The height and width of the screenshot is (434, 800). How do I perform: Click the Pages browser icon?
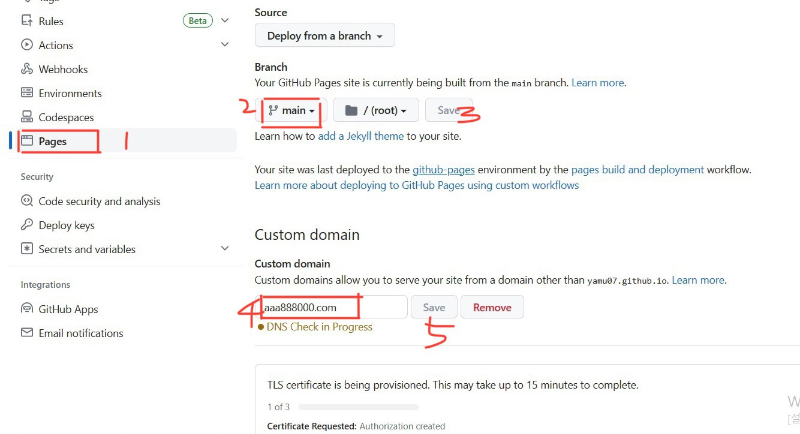click(x=27, y=140)
